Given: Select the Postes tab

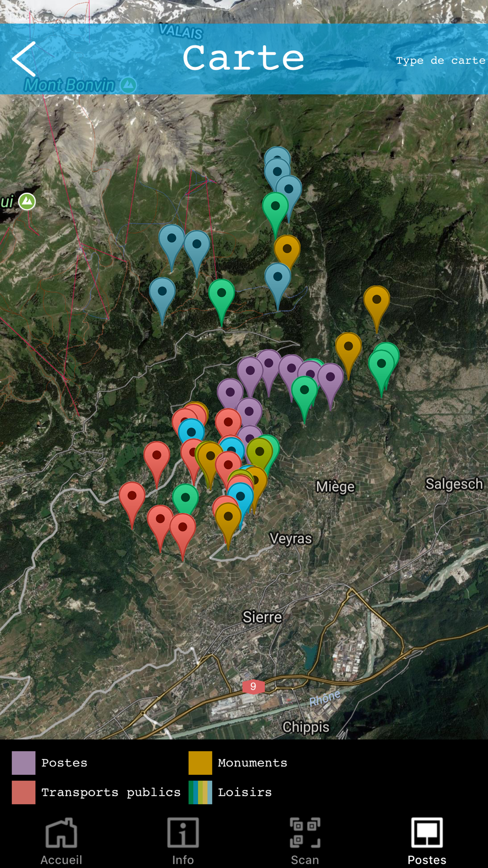Looking at the screenshot, I should tap(427, 842).
